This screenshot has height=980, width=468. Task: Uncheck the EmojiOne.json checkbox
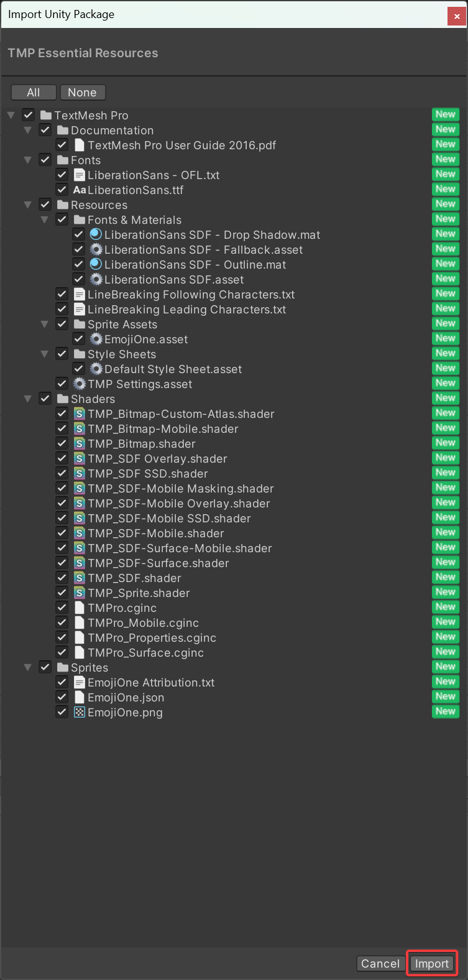tap(62, 698)
